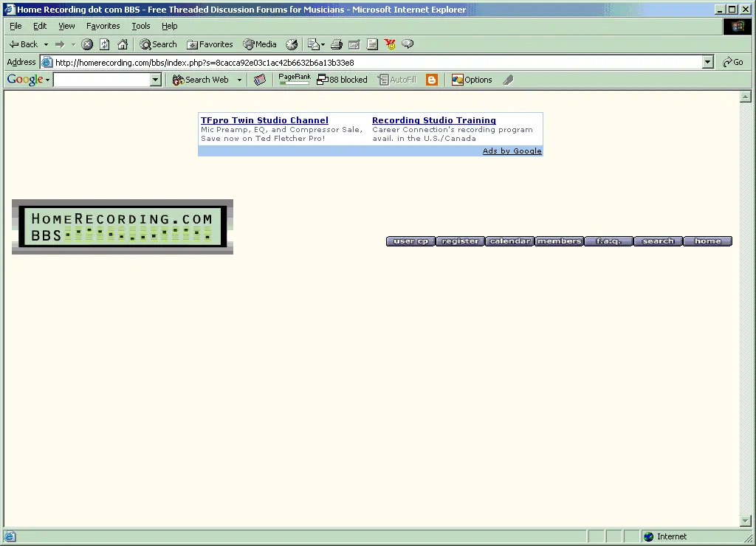The image size is (756, 546).
Task: Click the AutoFill toolbar button
Action: pyautogui.click(x=397, y=80)
